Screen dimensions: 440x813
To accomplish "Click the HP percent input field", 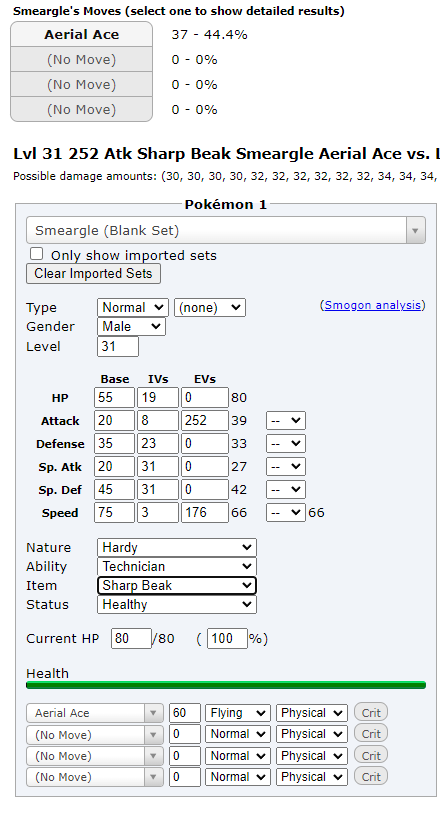I will coord(228,638).
